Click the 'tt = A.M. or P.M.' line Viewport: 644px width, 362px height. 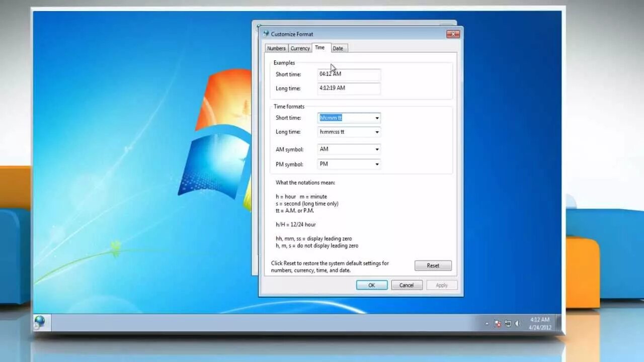[295, 211]
